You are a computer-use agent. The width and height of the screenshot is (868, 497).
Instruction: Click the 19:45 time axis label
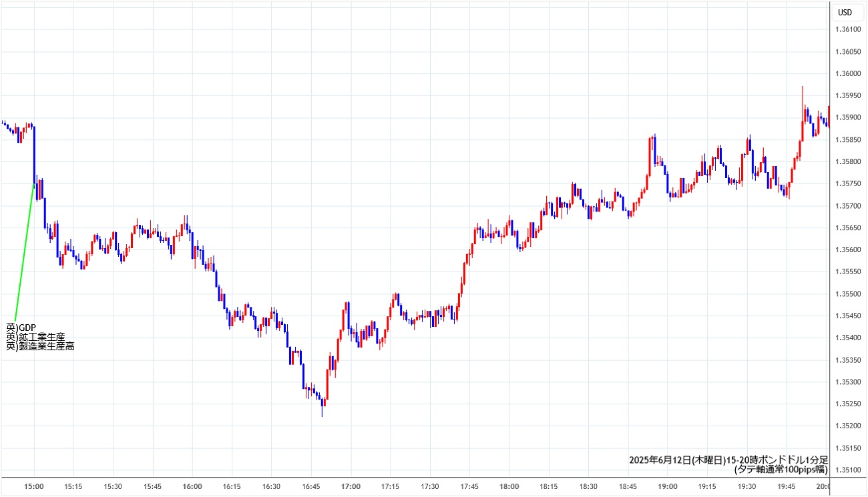(787, 487)
